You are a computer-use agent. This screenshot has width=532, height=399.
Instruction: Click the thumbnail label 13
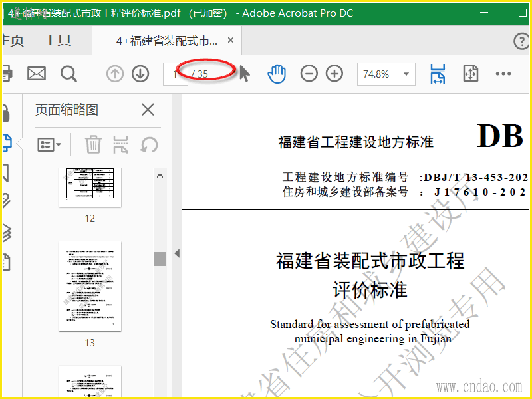click(x=90, y=343)
